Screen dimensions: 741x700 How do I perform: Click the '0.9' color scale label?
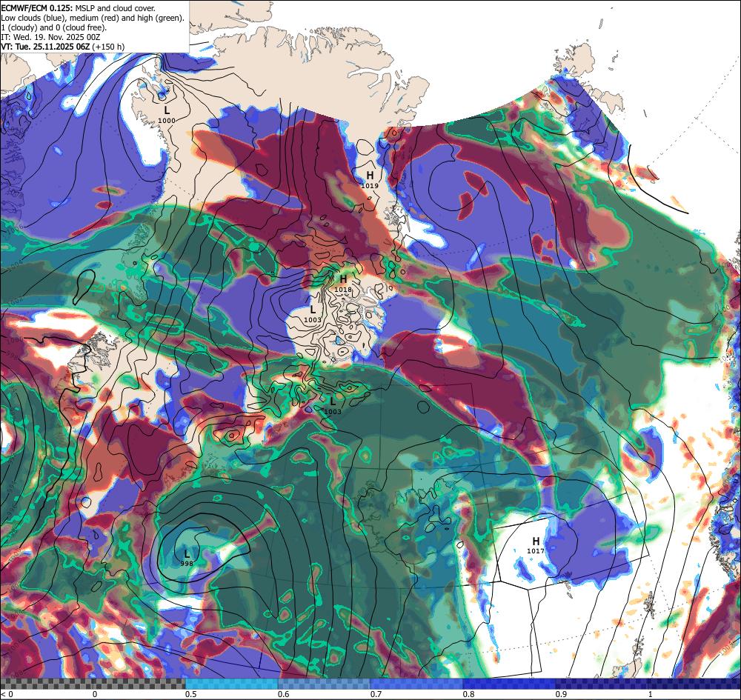(x=562, y=694)
